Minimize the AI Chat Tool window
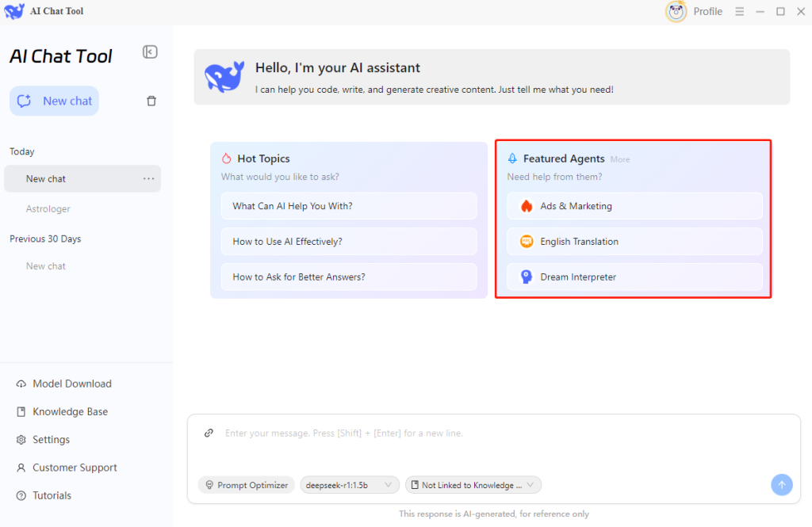This screenshot has width=812, height=527. [760, 11]
